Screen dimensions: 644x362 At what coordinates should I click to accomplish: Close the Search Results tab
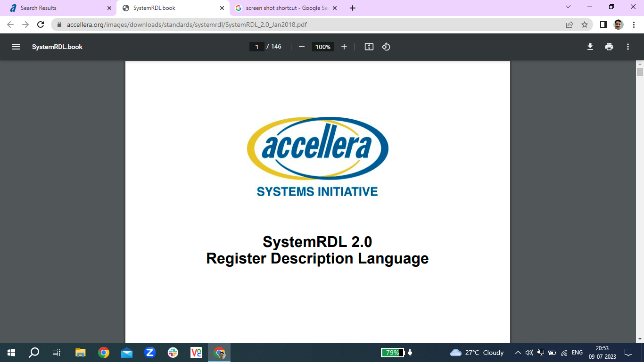pos(109,8)
